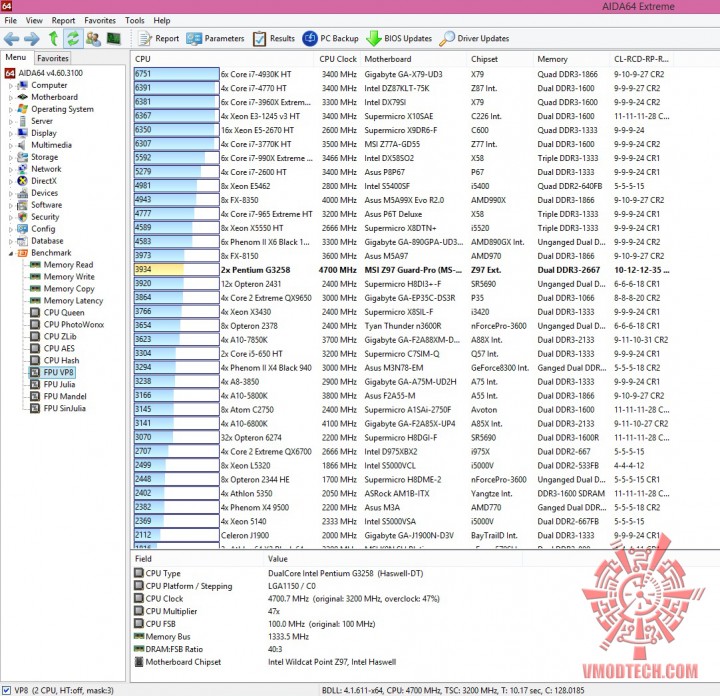720x696 pixels.
Task: Click the 2112 Celeron J1900 score bar
Action: coord(176,535)
